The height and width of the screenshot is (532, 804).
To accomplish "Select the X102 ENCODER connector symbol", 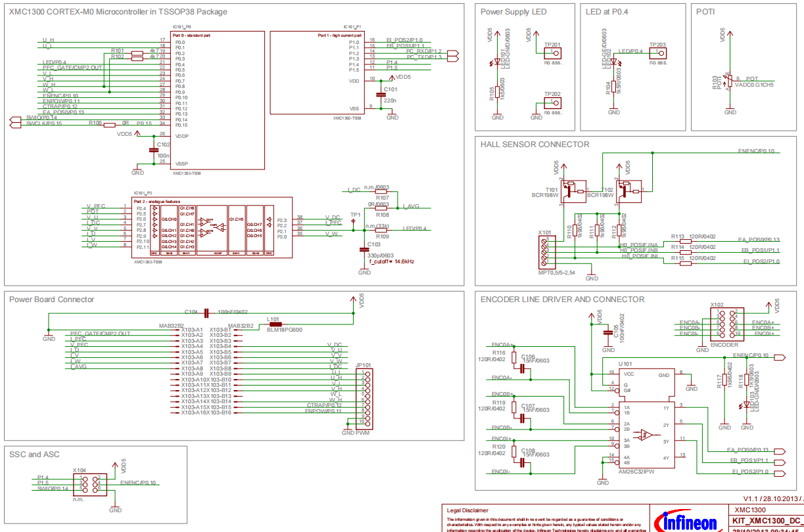I will [723, 324].
